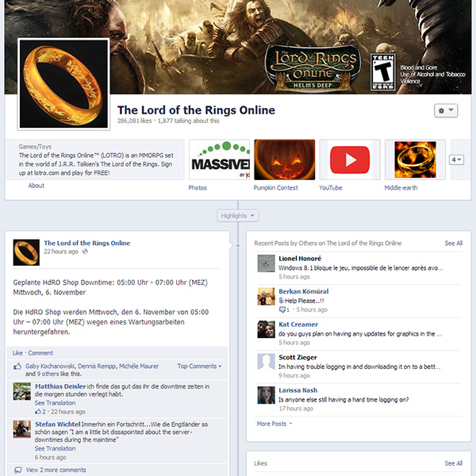Click the Photos label link

click(x=198, y=187)
